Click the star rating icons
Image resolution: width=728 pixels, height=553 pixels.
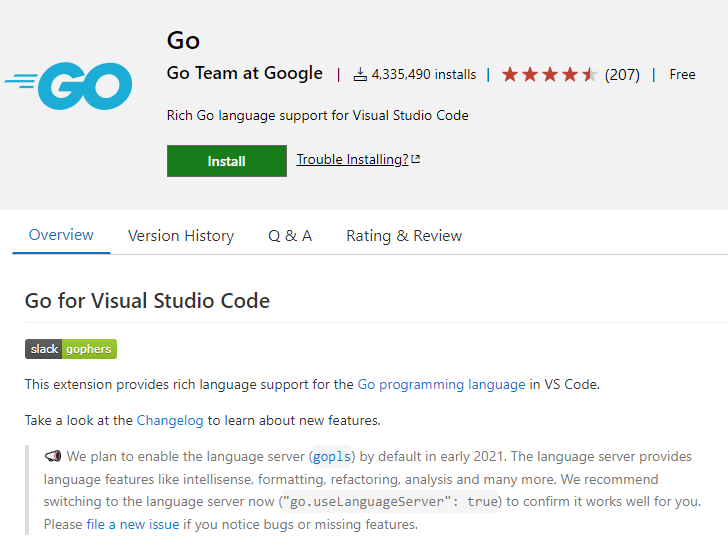[549, 74]
